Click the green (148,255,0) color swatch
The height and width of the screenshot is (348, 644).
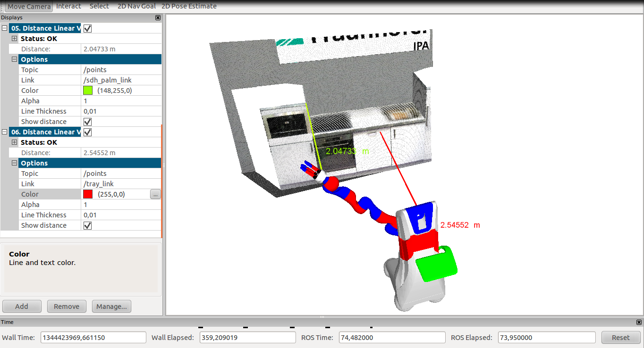point(88,91)
